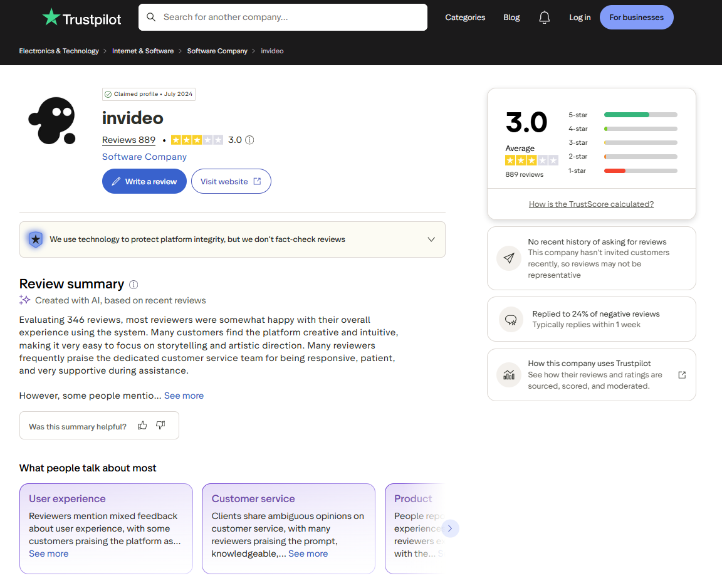Image resolution: width=722 pixels, height=588 pixels.
Task: Click the 889 reviews text in score card
Action: pos(524,174)
